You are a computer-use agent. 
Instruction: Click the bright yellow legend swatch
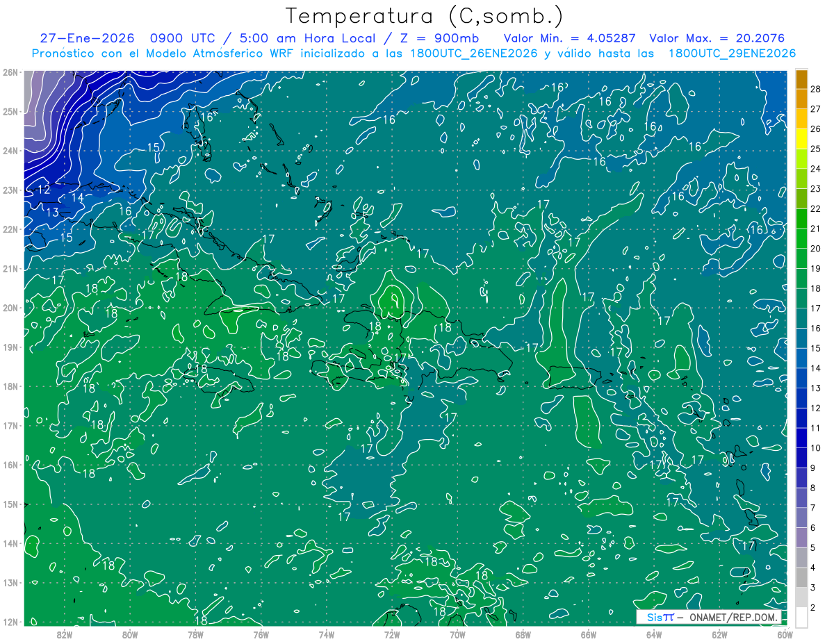(801, 139)
